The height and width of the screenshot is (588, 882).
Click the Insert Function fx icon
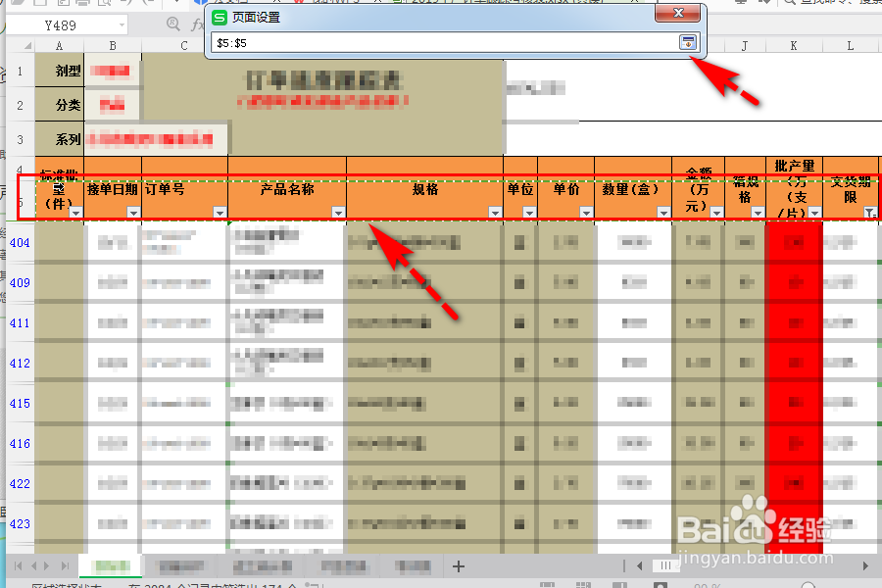coord(198,24)
